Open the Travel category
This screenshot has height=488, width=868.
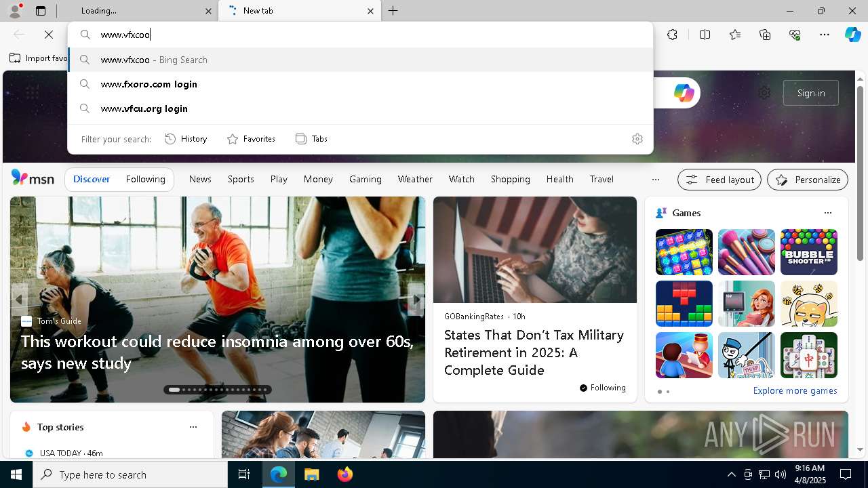601,179
